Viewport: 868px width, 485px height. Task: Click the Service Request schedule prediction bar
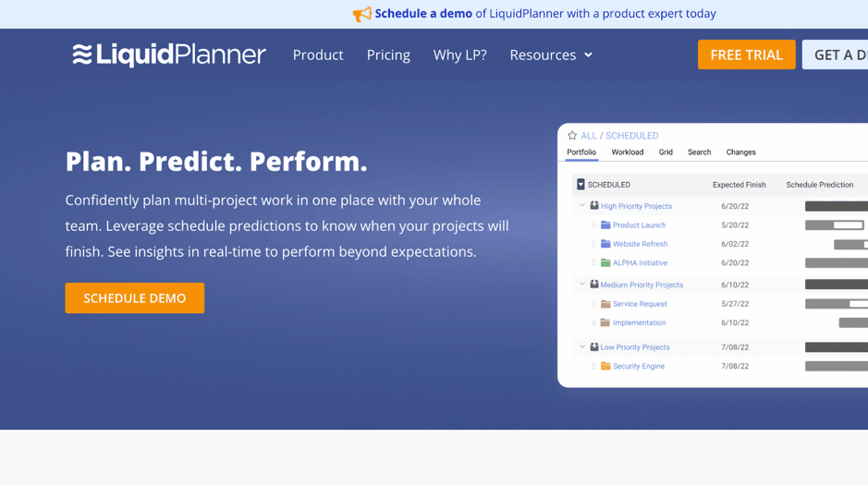(837, 304)
